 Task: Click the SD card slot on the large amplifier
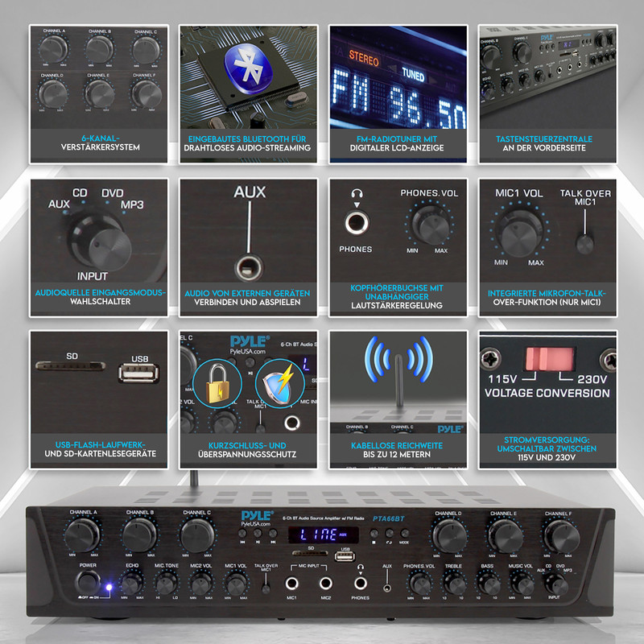(310, 553)
